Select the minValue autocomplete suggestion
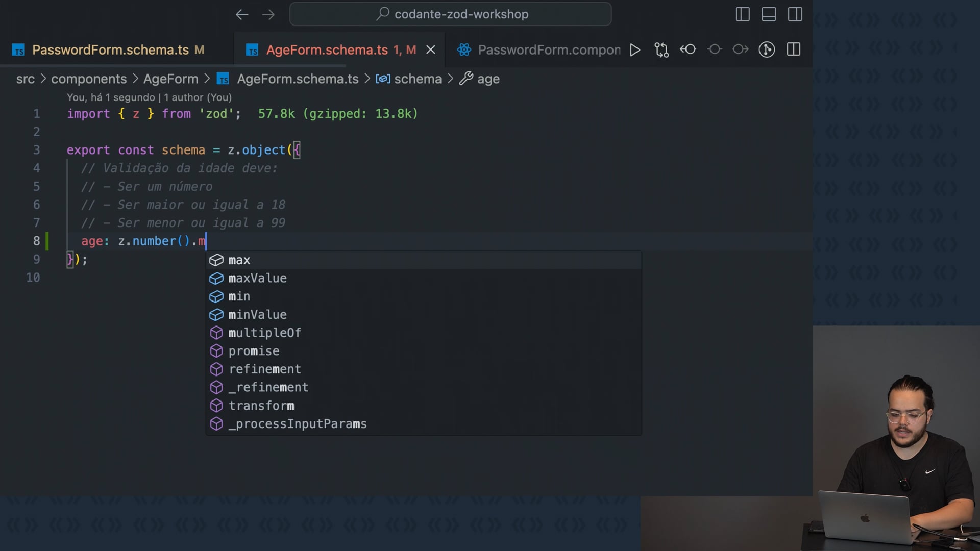 coord(257,315)
